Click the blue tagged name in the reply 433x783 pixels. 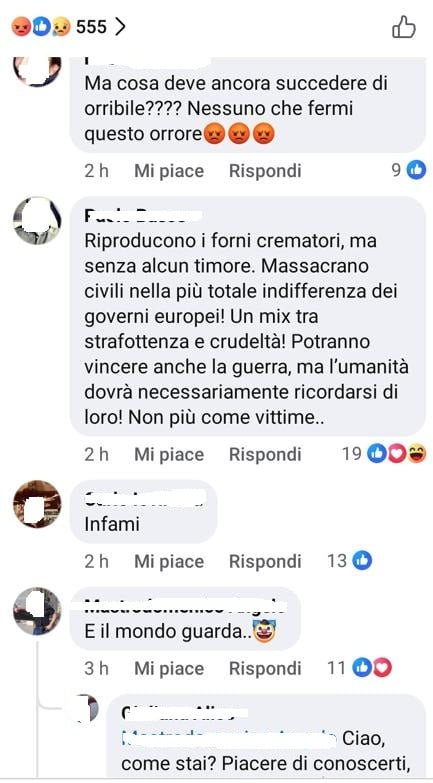(228, 740)
